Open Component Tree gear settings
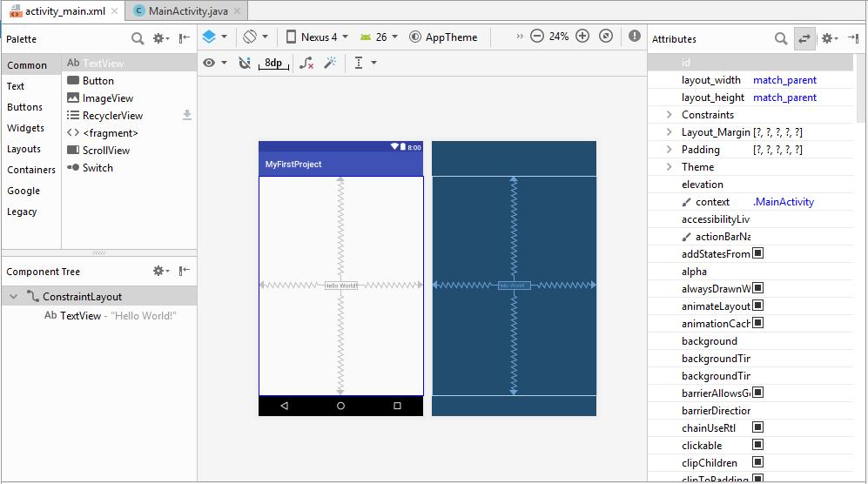Viewport: 868px width, 484px height. point(161,271)
